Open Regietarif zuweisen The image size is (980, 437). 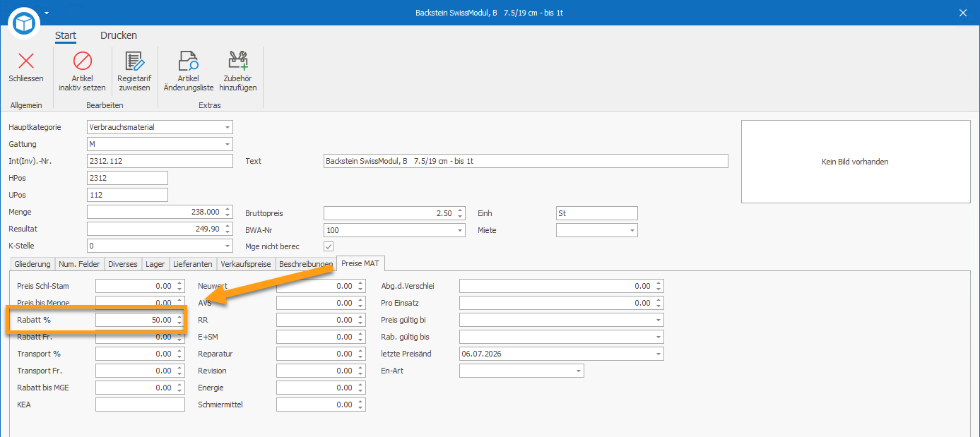134,71
